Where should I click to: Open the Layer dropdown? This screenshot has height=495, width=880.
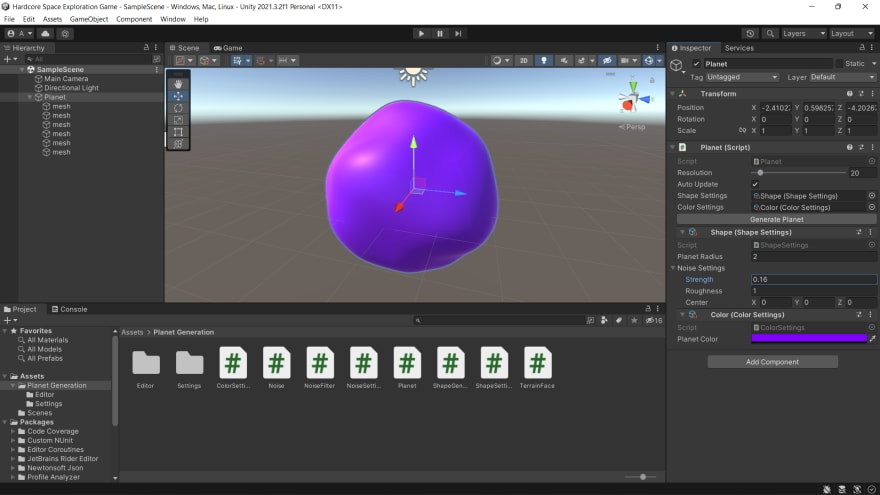(842, 77)
